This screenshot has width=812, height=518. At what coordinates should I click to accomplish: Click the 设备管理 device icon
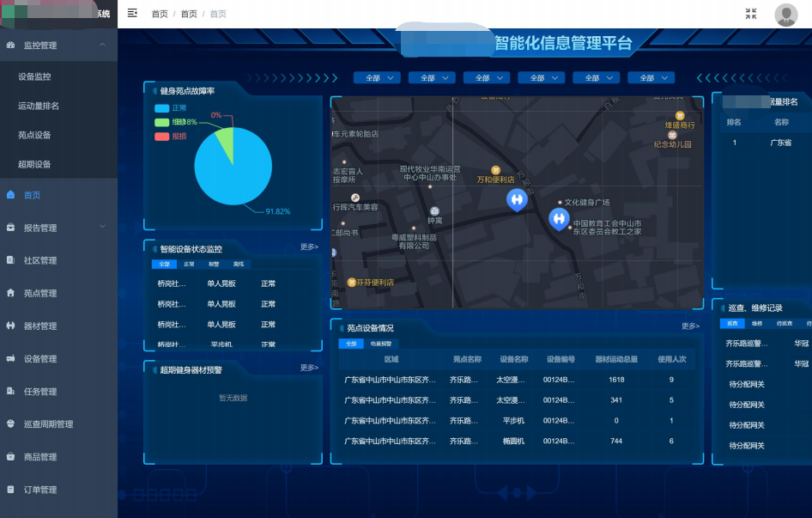pyautogui.click(x=10, y=357)
